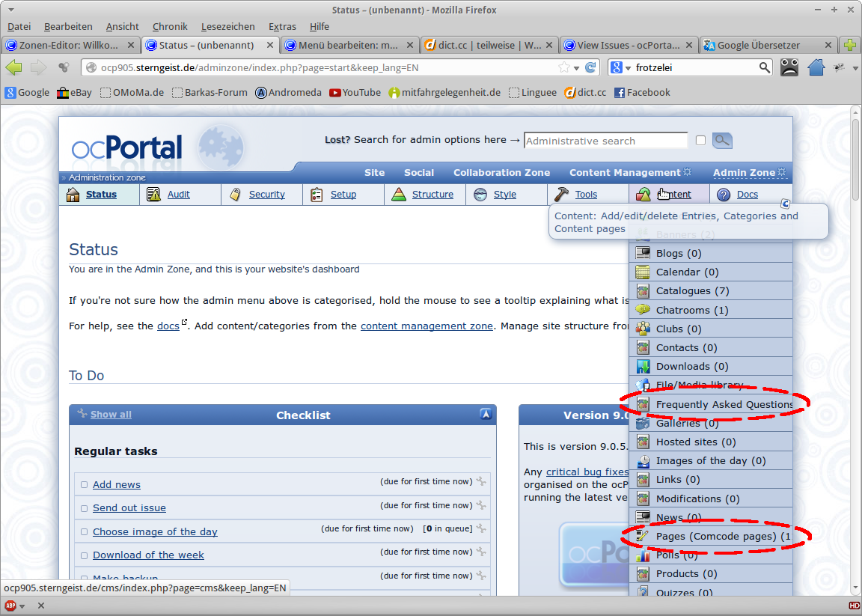Click the Administrative search input field
This screenshot has height=616, width=862.
[x=605, y=141]
